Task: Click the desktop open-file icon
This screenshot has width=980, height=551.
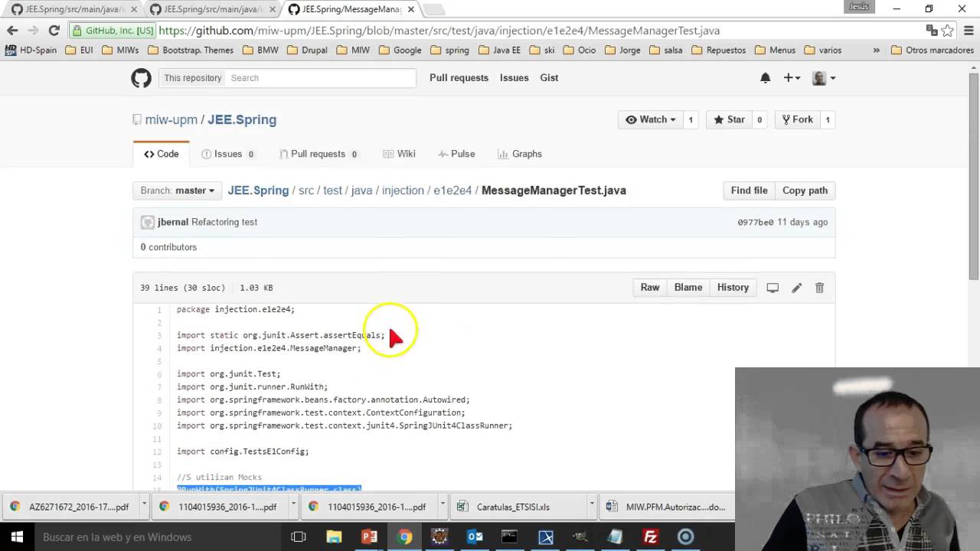Action: [773, 288]
